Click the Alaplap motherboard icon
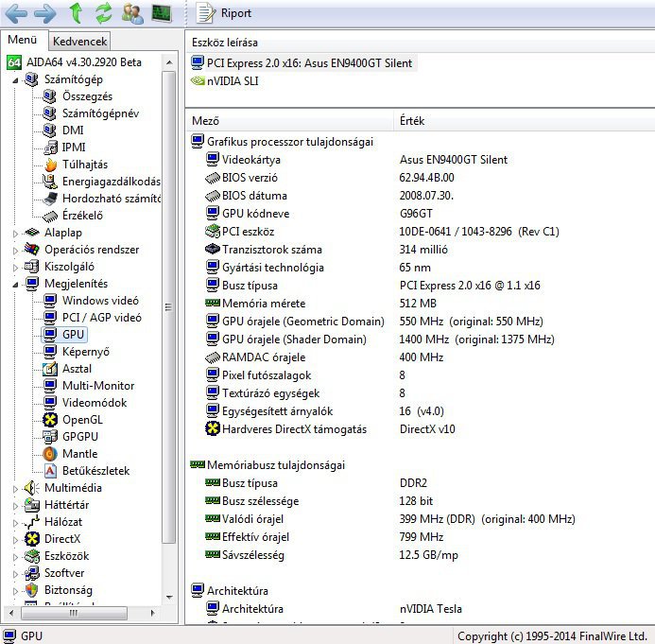This screenshot has width=655, height=644. [32, 233]
